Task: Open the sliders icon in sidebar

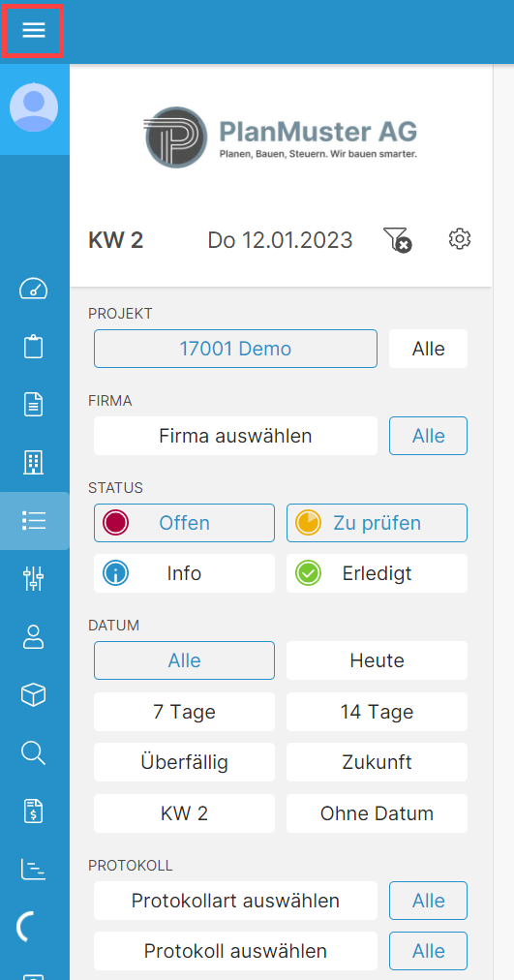Action: [x=34, y=579]
